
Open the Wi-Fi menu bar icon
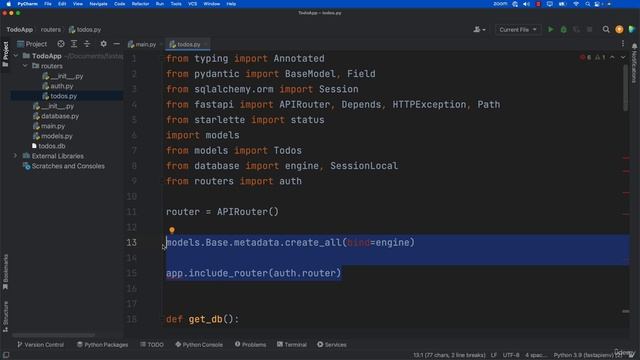pos(576,4)
